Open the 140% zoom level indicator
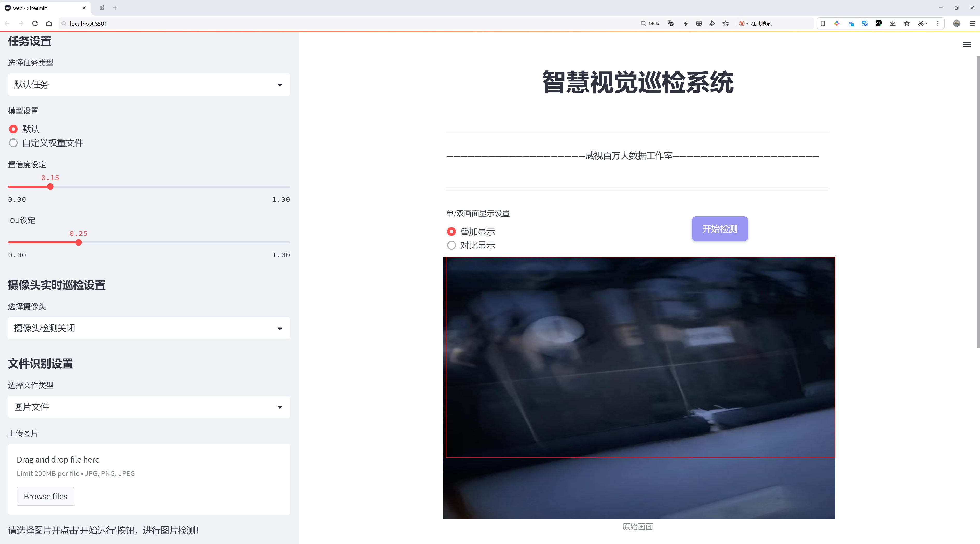 coord(649,23)
